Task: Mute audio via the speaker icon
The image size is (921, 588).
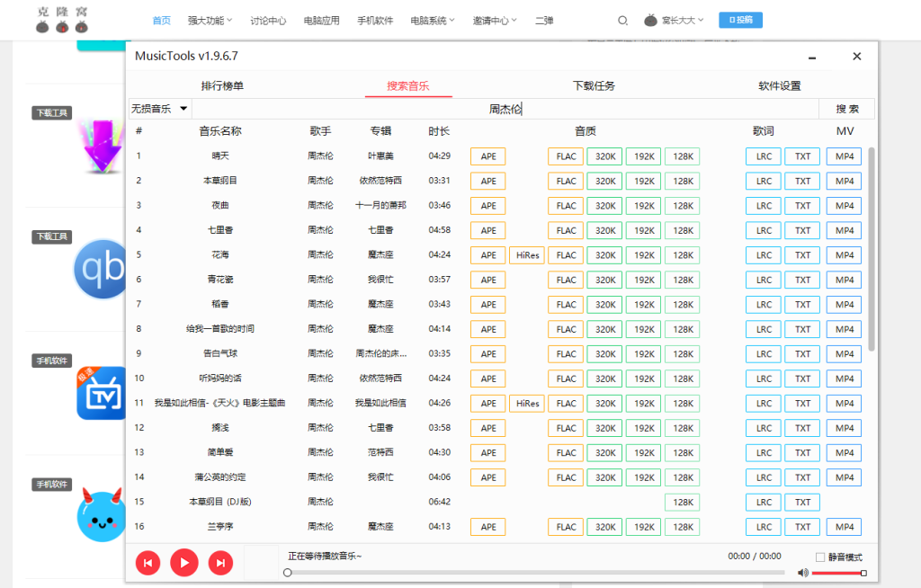Action: (x=803, y=573)
